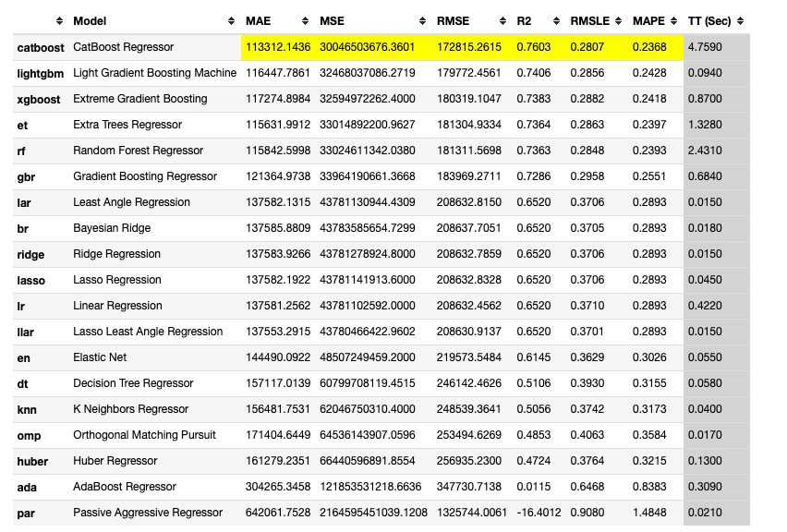787x532 pixels.
Task: Click sort arrows of the index column
Action: [x=59, y=21]
